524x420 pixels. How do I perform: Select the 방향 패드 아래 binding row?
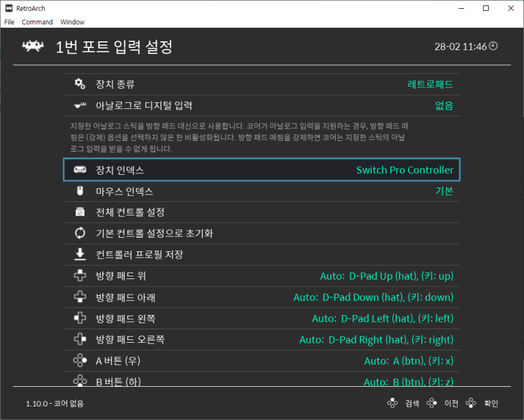pos(262,297)
